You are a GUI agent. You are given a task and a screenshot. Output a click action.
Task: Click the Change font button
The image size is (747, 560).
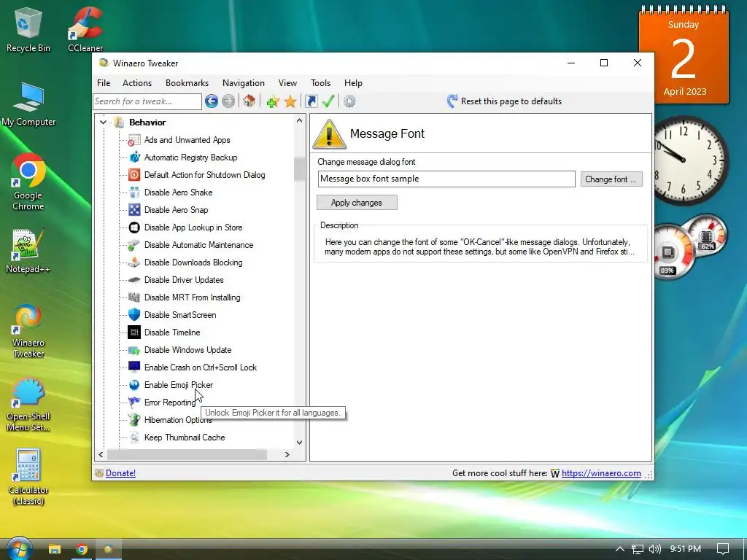611,179
